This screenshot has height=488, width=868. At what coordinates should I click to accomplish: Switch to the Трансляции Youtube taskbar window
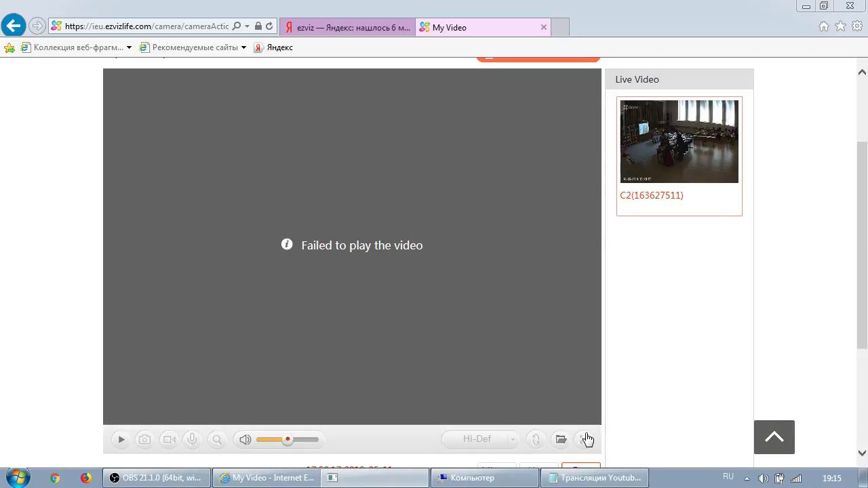pyautogui.click(x=595, y=478)
